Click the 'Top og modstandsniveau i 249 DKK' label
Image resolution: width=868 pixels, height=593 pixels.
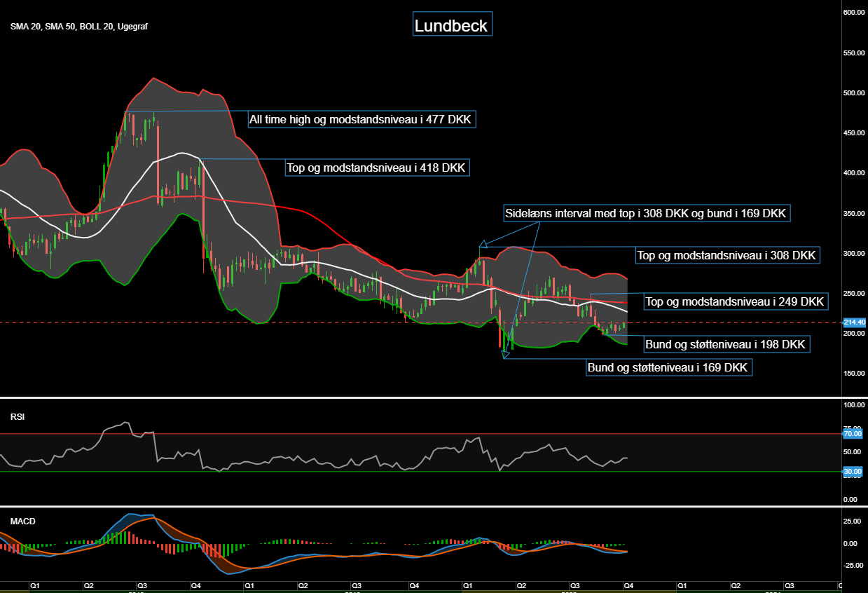736,302
